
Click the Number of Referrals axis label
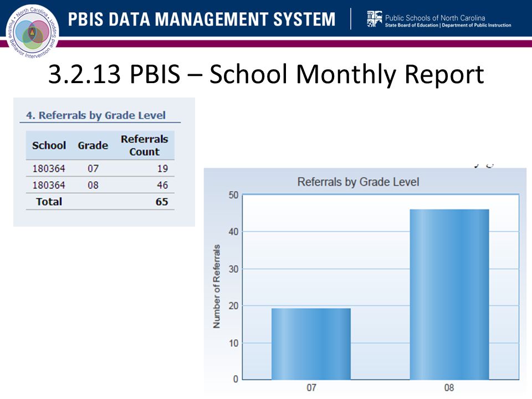217,287
